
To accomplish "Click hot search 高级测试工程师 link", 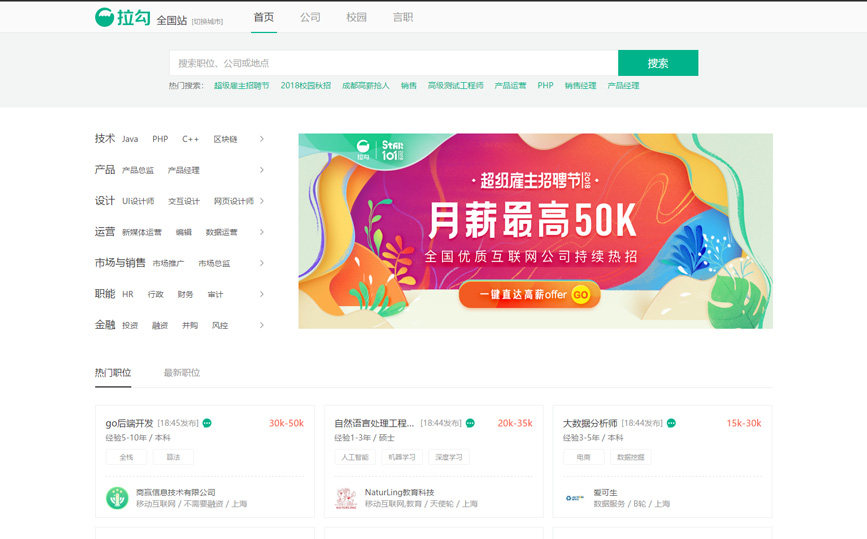I will click(x=456, y=86).
